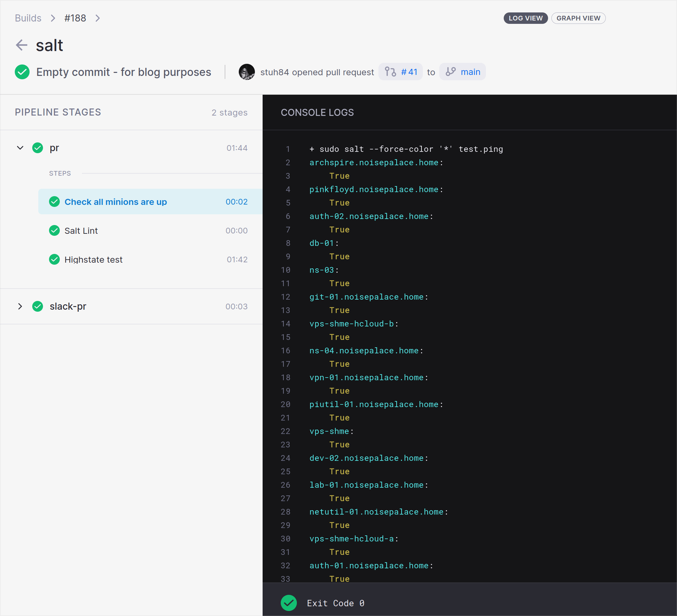Click the pr stage green status icon
Screen dimensions: 677x616
38,148
